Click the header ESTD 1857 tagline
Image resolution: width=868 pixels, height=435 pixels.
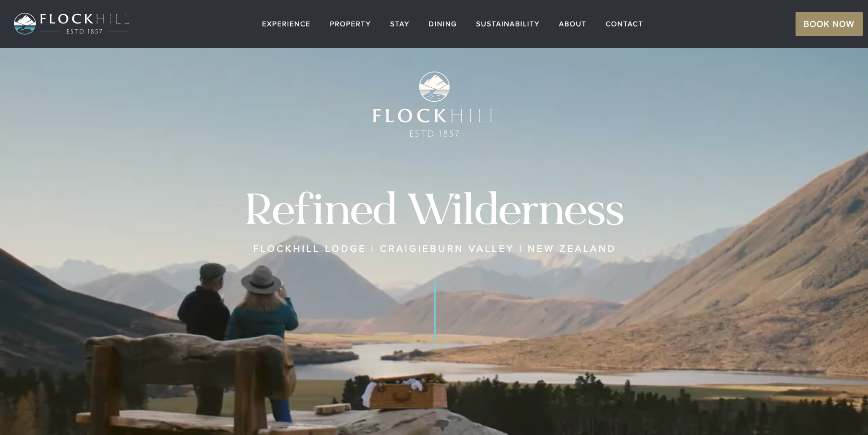click(x=84, y=32)
